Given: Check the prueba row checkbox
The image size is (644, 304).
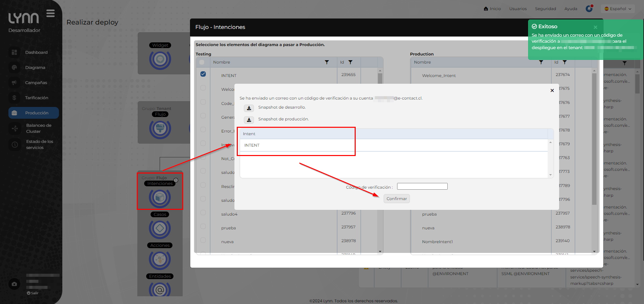Looking at the screenshot, I should coord(203,226).
